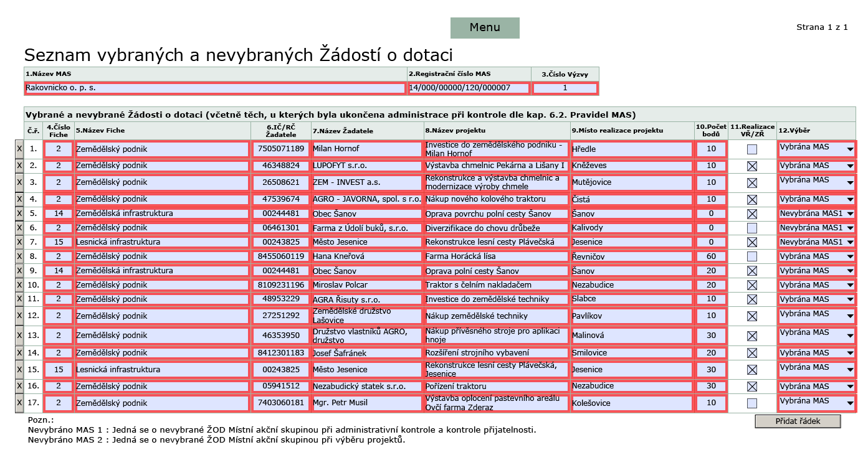Image resolution: width=868 pixels, height=465 pixels.
Task: Click the X button beside row 17
Action: pyautogui.click(x=19, y=403)
